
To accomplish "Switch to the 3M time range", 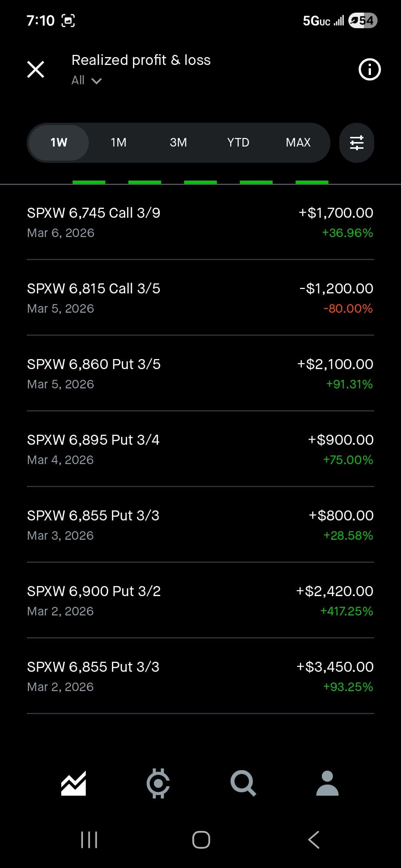I will pyautogui.click(x=178, y=142).
